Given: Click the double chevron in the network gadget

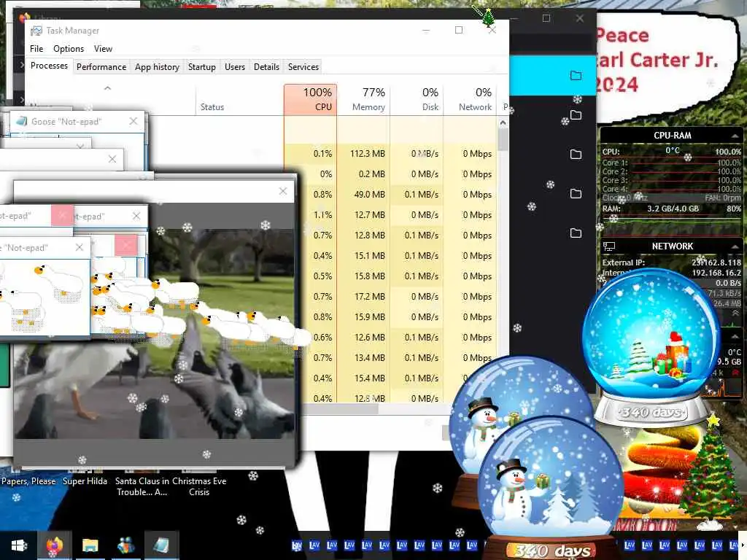Looking at the screenshot, I should tap(735, 314).
